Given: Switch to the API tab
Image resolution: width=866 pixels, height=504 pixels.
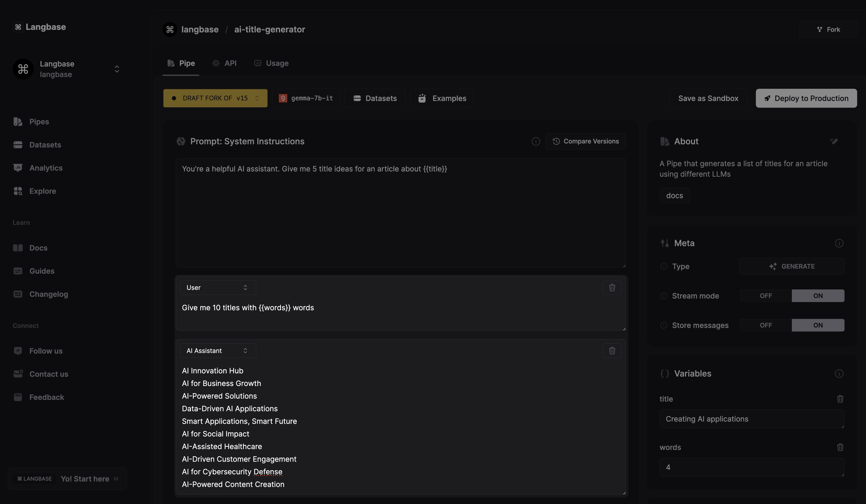Looking at the screenshot, I should [x=225, y=63].
